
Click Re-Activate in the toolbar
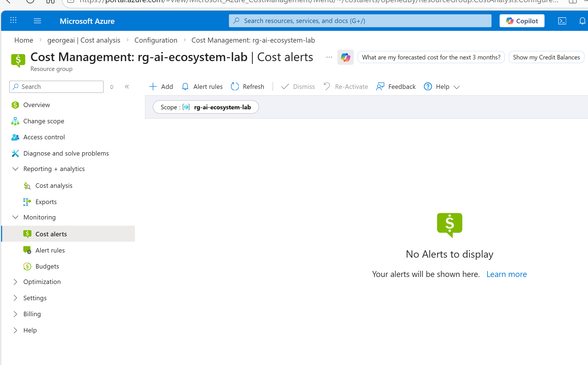[346, 87]
